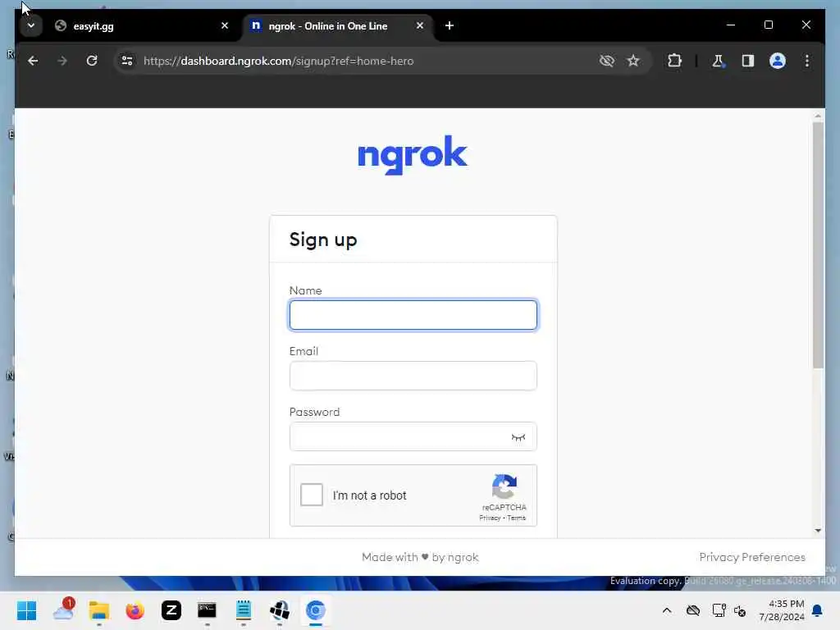Open the black and white pinwheel taskbar app
Image resolution: width=840 pixels, height=630 pixels.
tap(280, 610)
